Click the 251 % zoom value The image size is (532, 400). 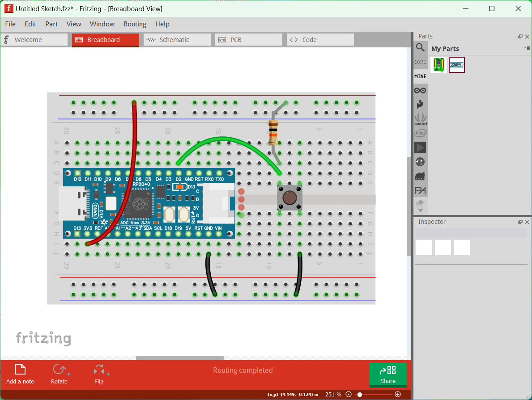pyautogui.click(x=333, y=394)
